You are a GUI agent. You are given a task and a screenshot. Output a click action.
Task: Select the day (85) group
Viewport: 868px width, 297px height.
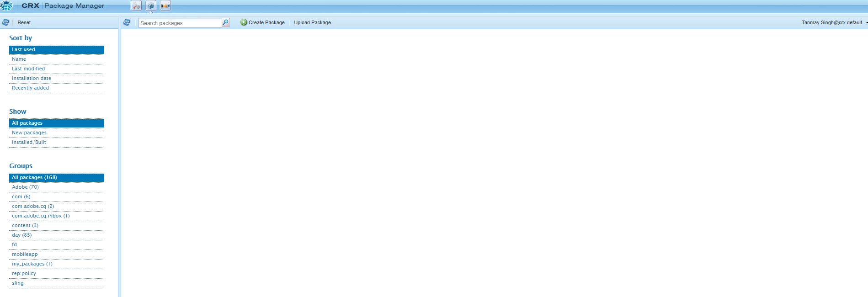click(57, 235)
